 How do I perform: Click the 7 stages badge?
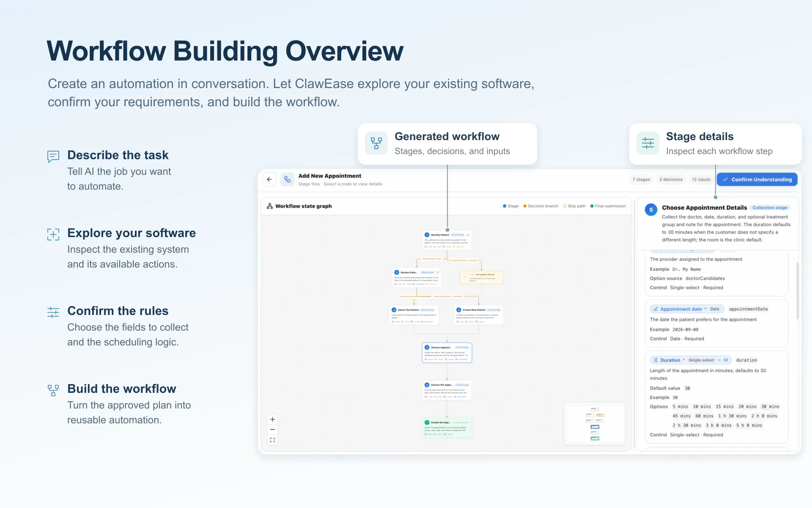(x=641, y=179)
